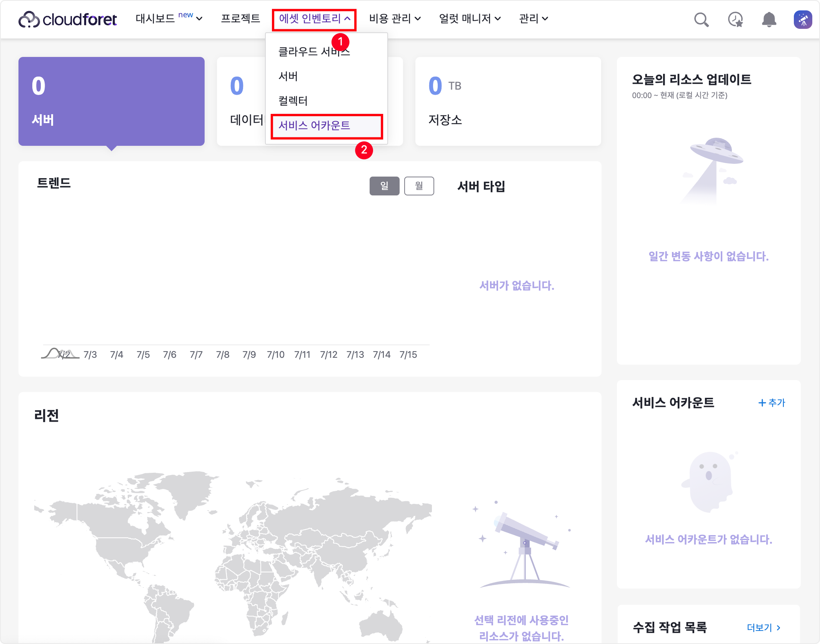Open the search magnifier icon
The height and width of the screenshot is (644, 820).
701,19
